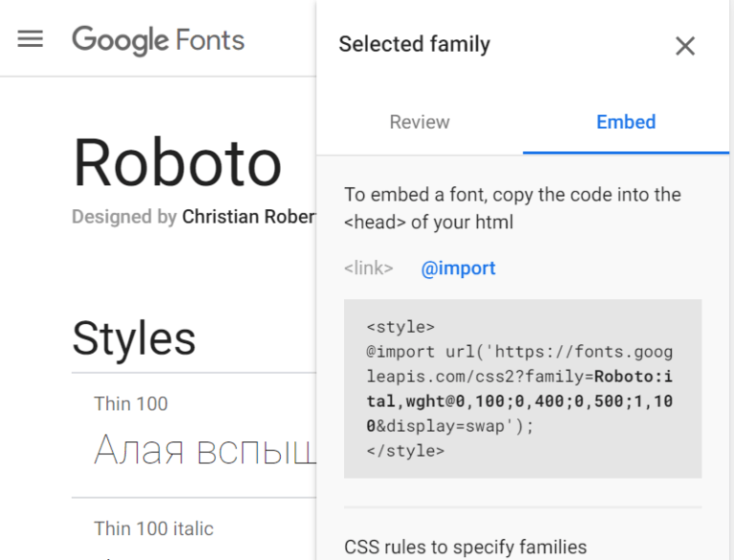The image size is (734, 560).
Task: Open designer Christian Robertson's link
Action: point(248,217)
